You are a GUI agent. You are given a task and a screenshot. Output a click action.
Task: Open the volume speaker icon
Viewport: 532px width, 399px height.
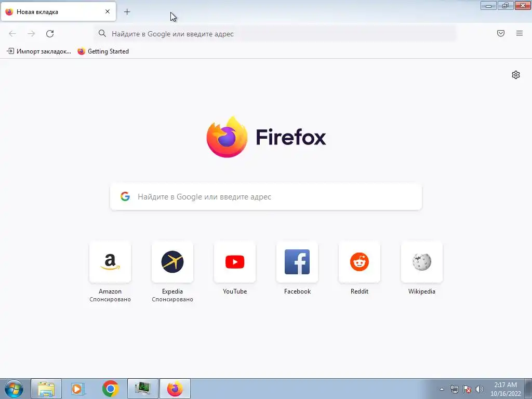pos(480,389)
